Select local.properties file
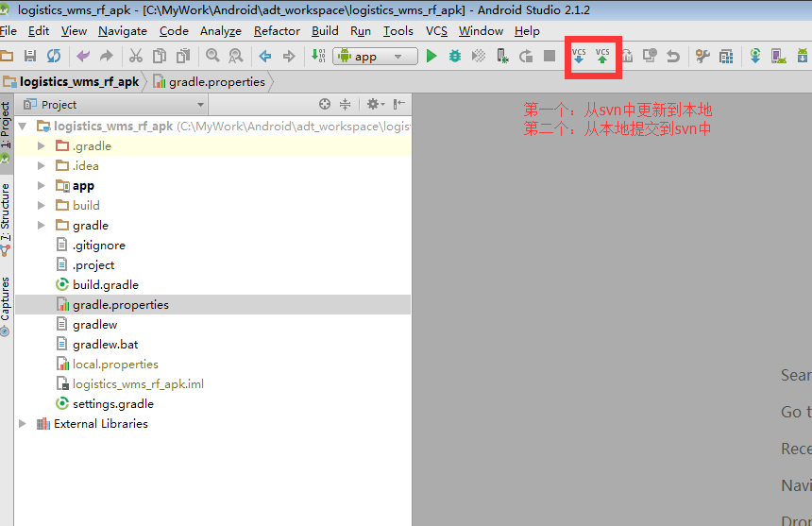Image resolution: width=812 pixels, height=526 pixels. [115, 365]
